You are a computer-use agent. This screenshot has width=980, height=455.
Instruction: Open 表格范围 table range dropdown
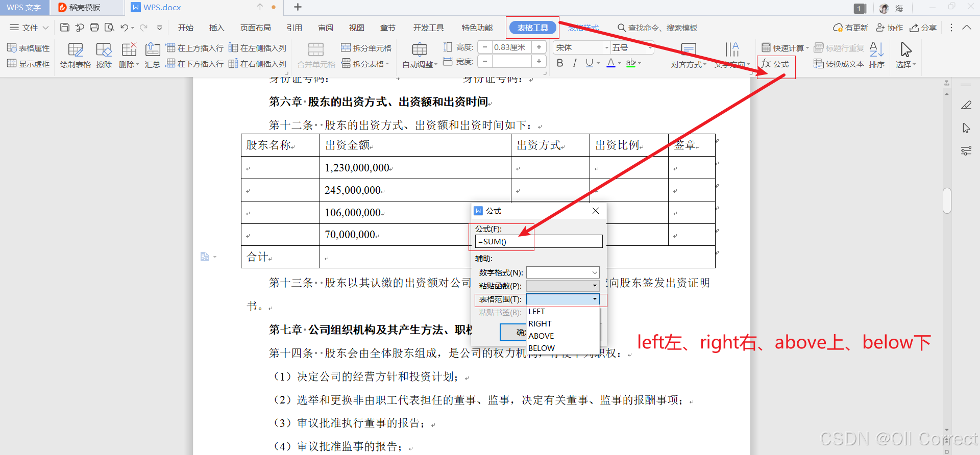[x=563, y=299]
